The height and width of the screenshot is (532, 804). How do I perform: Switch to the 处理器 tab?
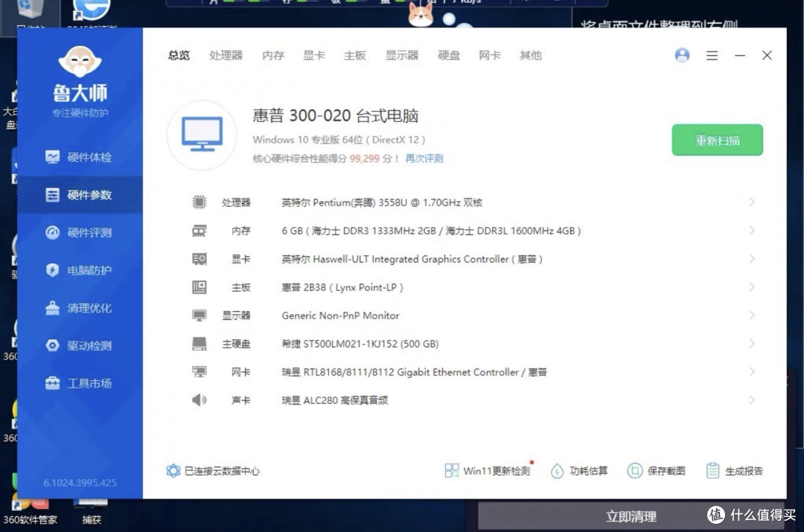coord(226,55)
